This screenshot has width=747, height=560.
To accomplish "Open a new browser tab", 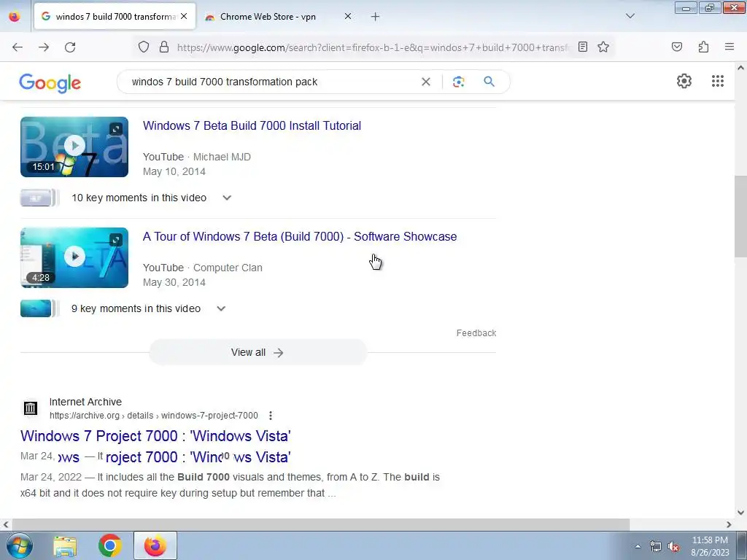I will pyautogui.click(x=376, y=17).
